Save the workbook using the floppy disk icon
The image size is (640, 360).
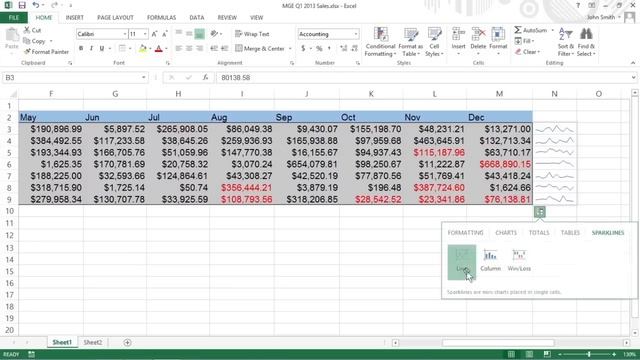(22, 5)
